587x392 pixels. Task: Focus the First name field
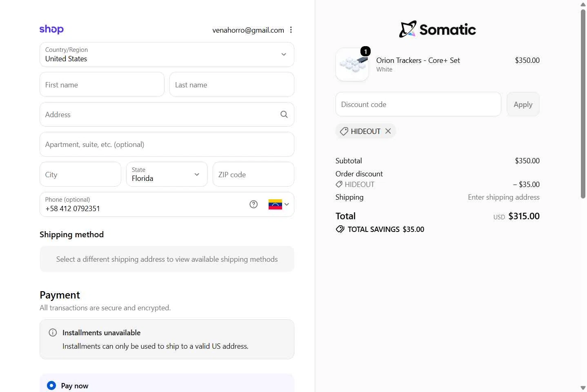click(102, 85)
